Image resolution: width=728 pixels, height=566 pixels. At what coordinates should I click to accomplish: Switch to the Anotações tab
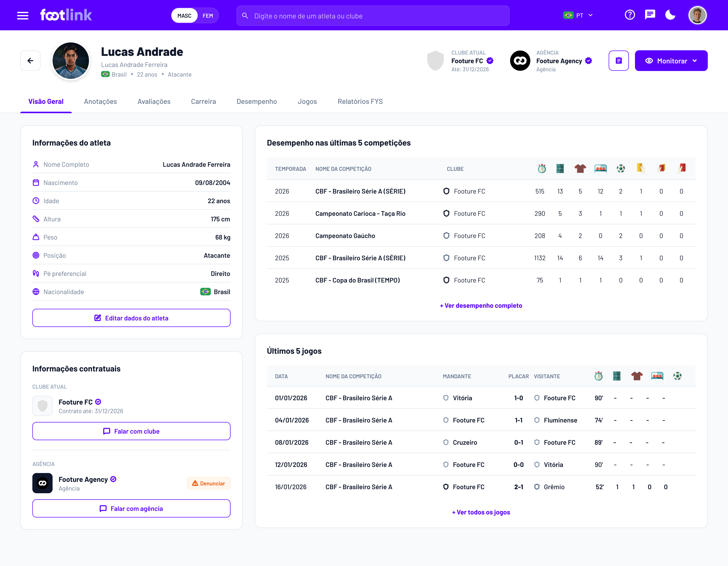point(100,102)
